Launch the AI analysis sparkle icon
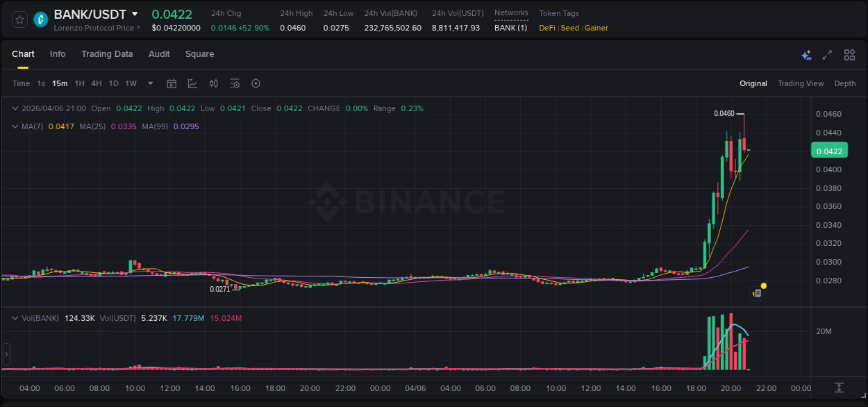 tap(806, 55)
